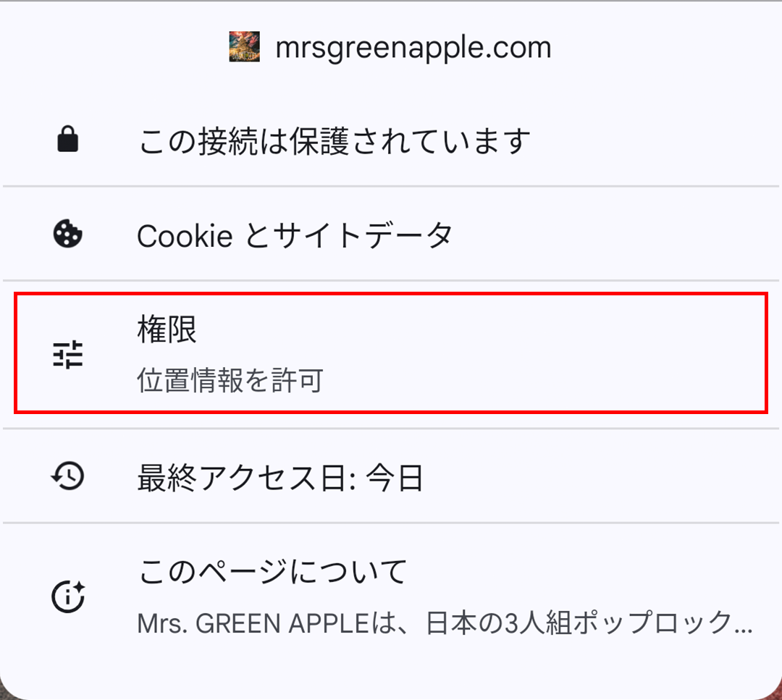Tap the mrsgreenapple.com site favicon
Image resolution: width=782 pixels, height=700 pixels.
[244, 47]
